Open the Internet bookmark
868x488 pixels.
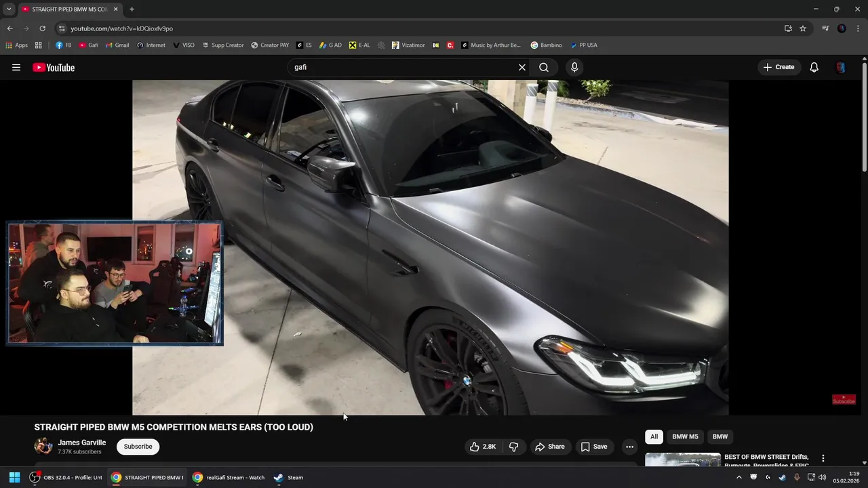pyautogui.click(x=151, y=45)
